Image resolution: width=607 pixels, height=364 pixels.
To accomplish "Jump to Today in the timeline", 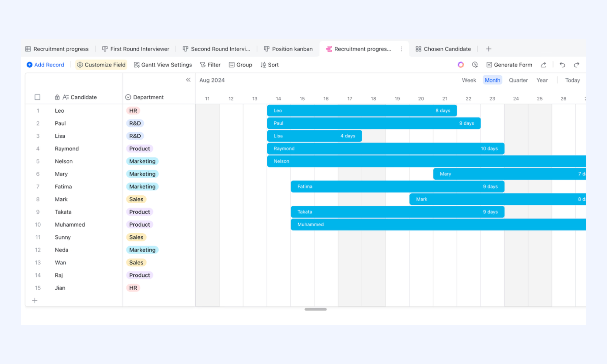I will [572, 80].
